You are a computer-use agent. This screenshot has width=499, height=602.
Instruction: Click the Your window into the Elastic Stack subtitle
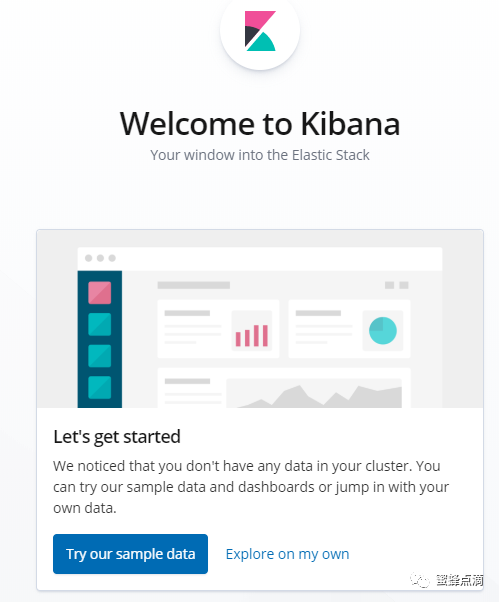coord(260,155)
